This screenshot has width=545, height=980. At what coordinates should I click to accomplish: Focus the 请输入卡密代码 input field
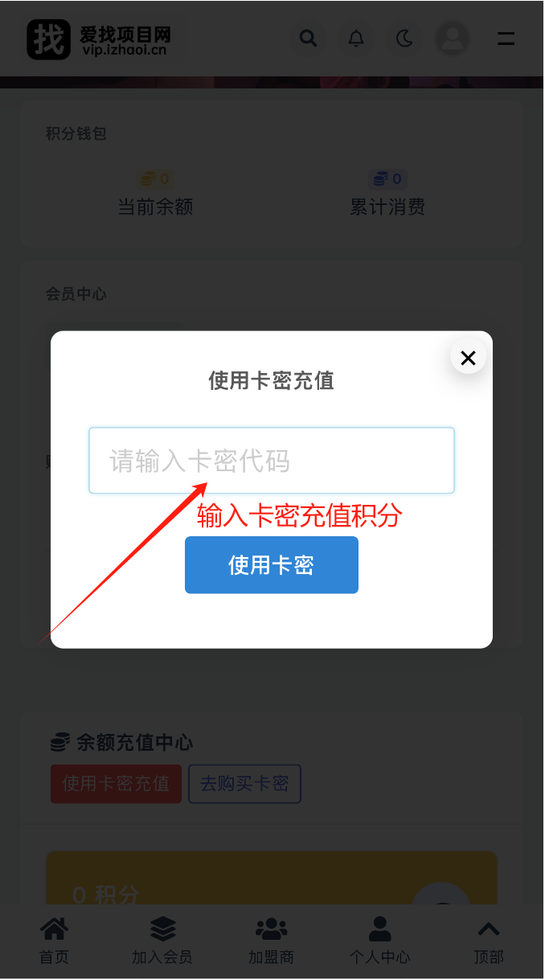[x=272, y=461]
